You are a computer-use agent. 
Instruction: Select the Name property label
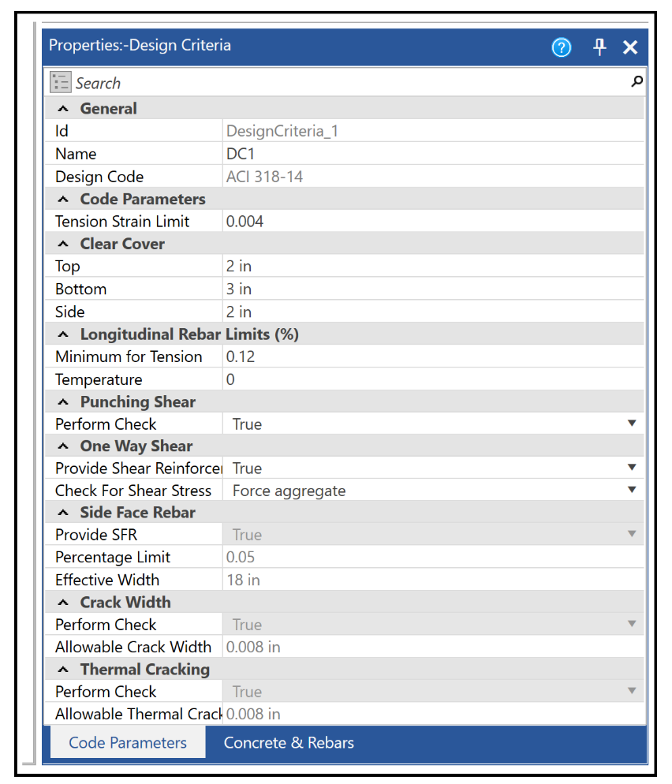click(76, 154)
